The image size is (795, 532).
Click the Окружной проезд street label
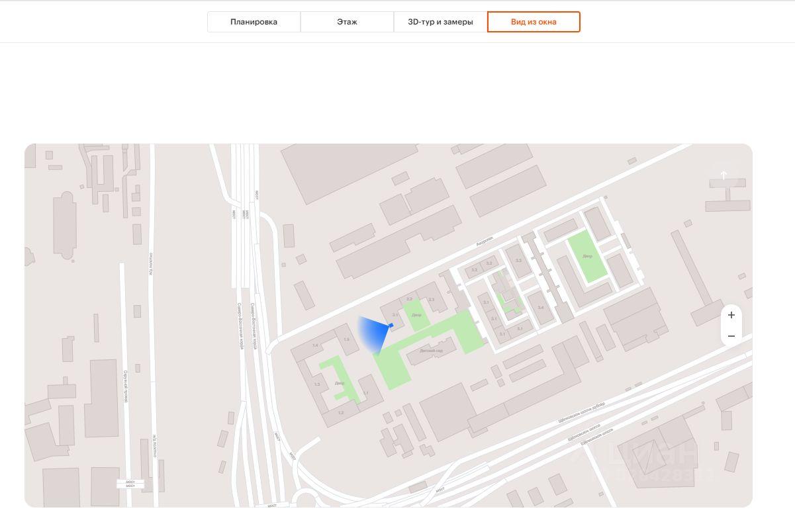coord(124,387)
